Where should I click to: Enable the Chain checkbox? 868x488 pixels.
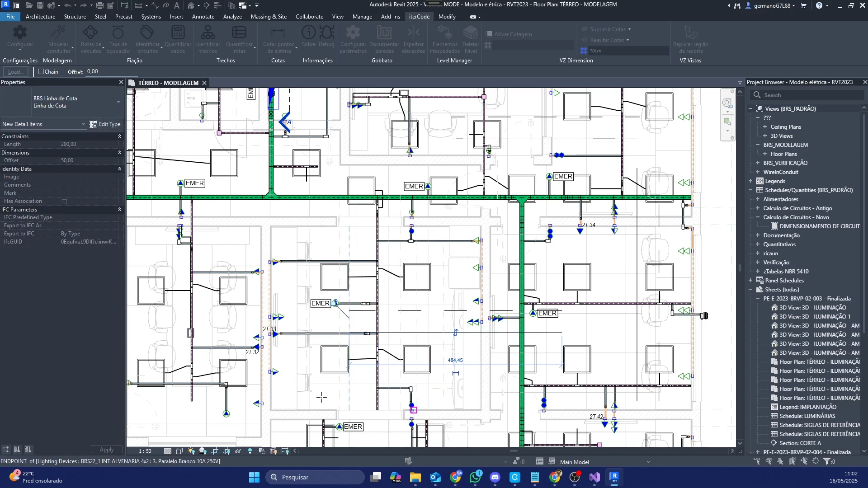point(41,71)
